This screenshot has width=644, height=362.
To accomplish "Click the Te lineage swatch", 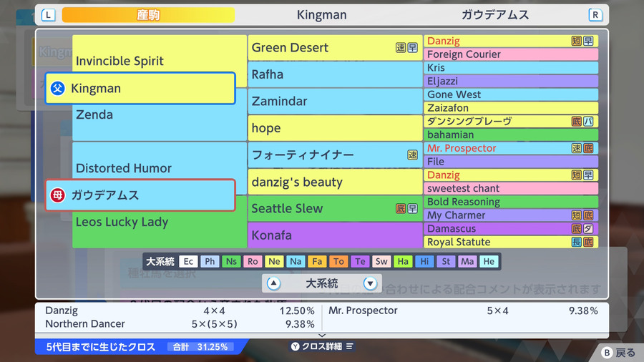I will point(360,261).
